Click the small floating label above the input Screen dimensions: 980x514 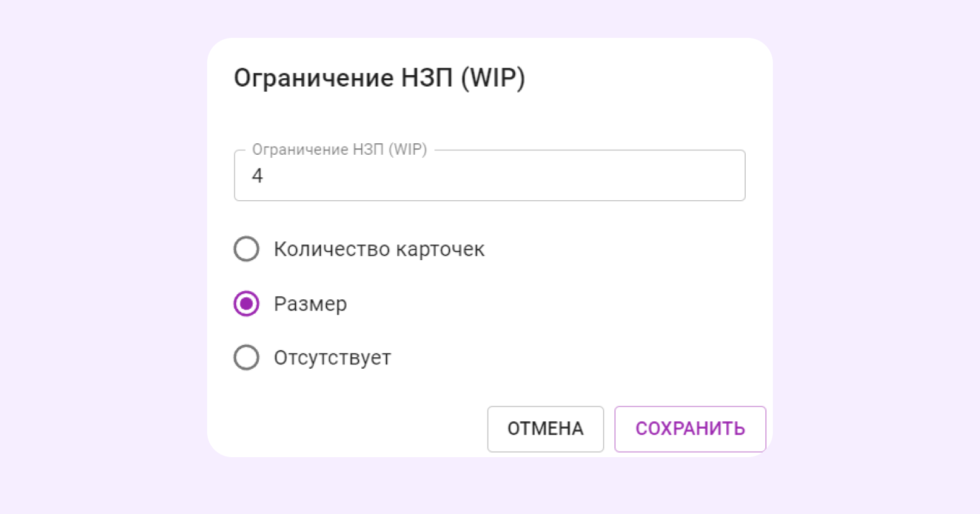pos(339,150)
